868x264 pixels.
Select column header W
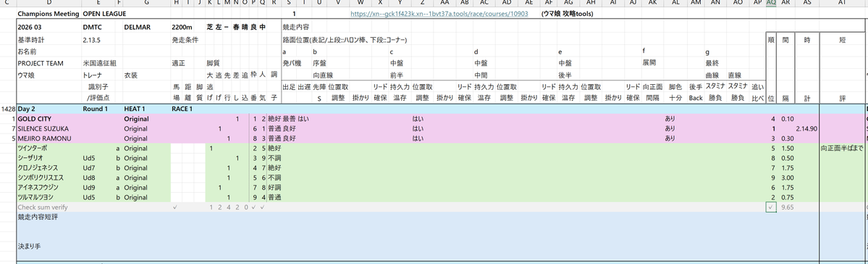(x=361, y=4)
